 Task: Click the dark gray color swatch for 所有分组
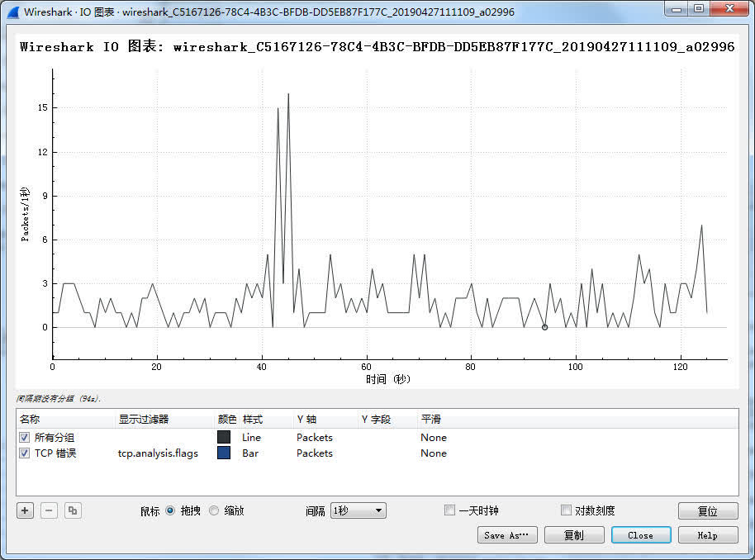pos(224,438)
